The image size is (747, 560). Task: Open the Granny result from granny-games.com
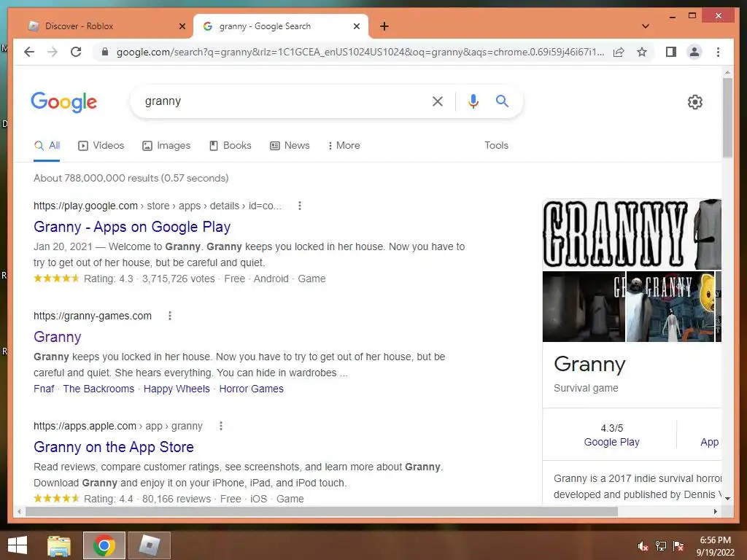tap(57, 337)
